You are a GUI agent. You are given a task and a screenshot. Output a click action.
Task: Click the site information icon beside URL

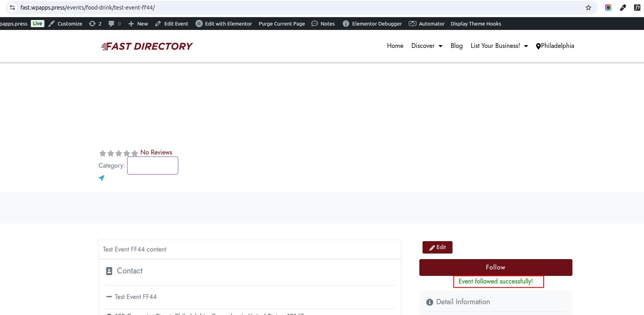coord(12,8)
